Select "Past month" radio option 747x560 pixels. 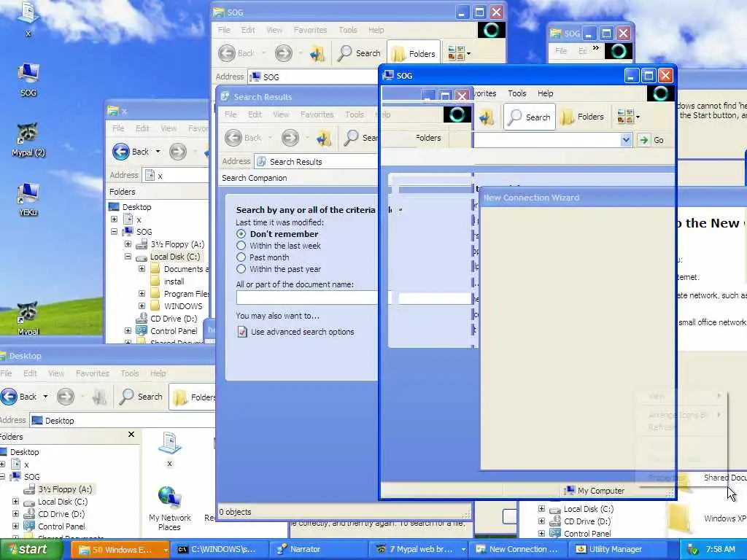tap(241, 257)
